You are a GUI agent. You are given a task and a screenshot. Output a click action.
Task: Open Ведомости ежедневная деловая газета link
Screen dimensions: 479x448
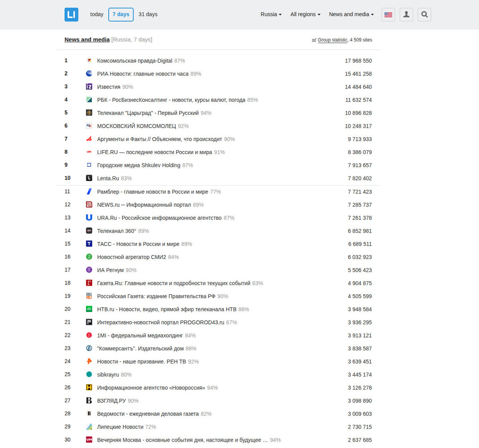(x=148, y=414)
